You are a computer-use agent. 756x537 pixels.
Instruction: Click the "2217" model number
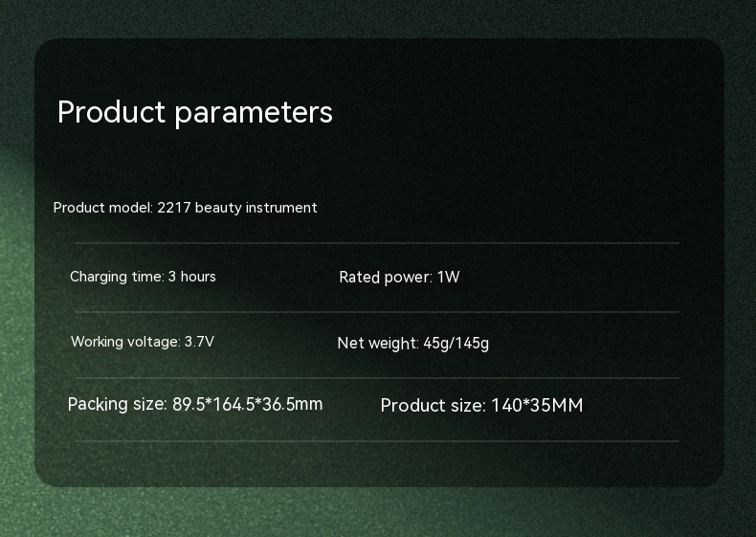pyautogui.click(x=174, y=208)
